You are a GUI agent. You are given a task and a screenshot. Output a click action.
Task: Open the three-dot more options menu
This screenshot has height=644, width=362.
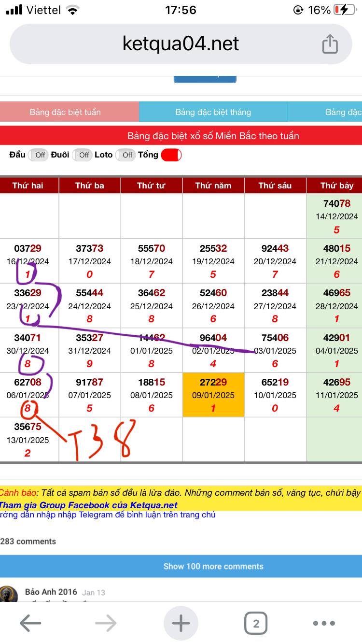[x=324, y=623]
